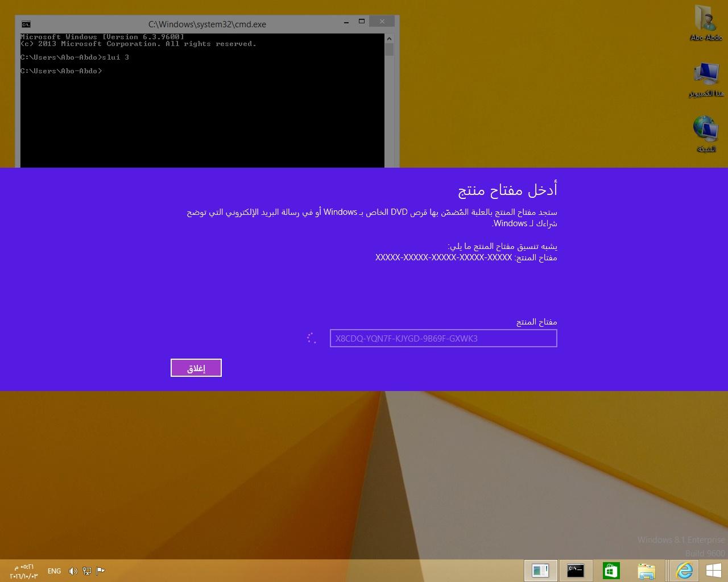Click the 'slui 3' command line

click(x=75, y=57)
